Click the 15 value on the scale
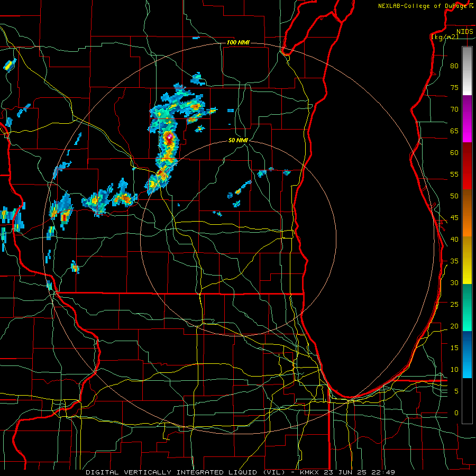This screenshot has height=476, width=476. (454, 347)
